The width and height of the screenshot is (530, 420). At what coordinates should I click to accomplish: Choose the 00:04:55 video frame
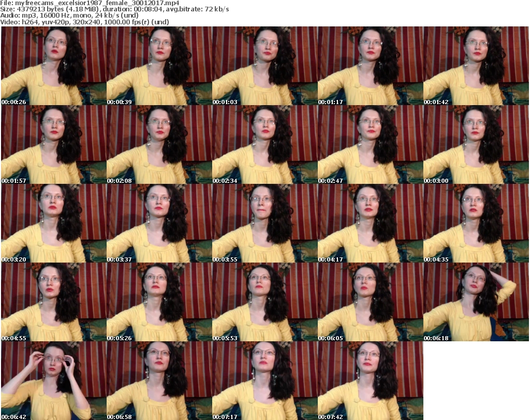(x=54, y=301)
